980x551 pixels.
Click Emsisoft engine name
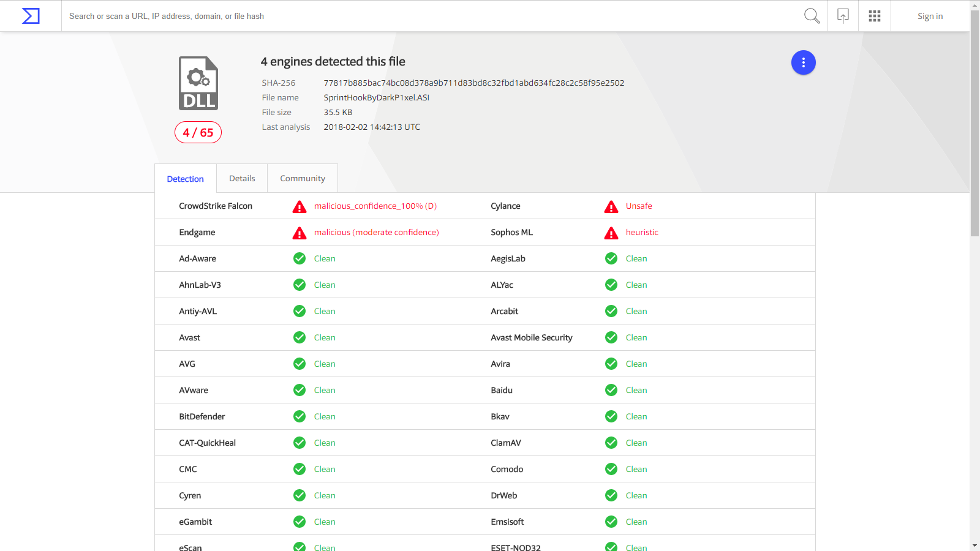coord(507,522)
